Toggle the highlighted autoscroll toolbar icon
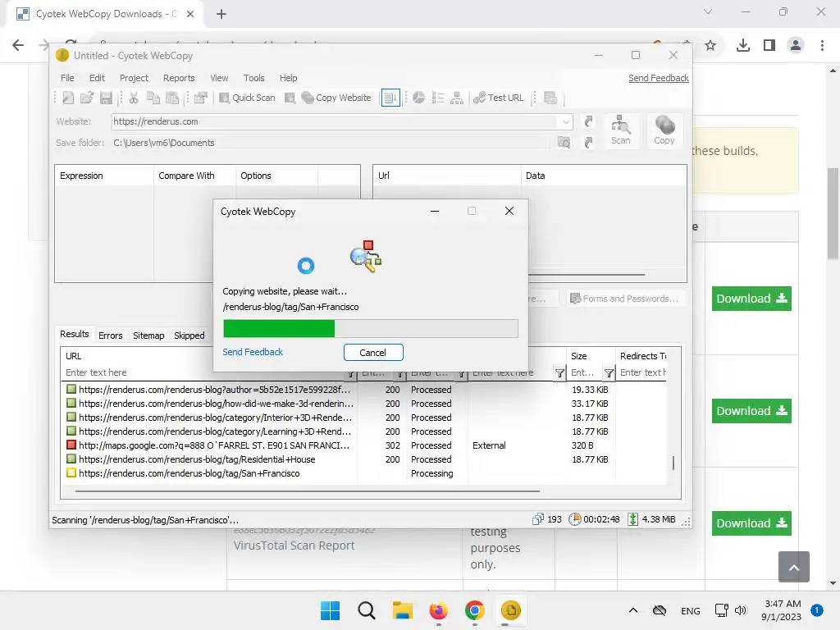 pos(390,98)
